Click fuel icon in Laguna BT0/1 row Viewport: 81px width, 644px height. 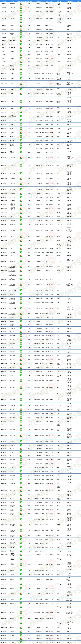(x=21, y=220)
